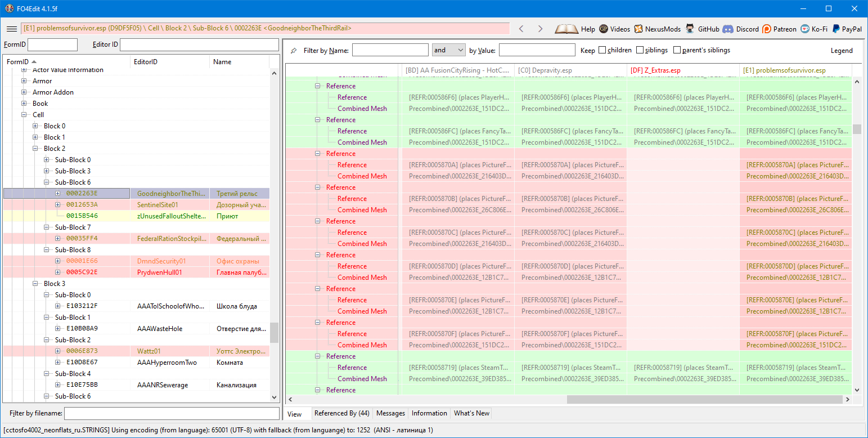Open the NexusMods icon link

coord(638,29)
